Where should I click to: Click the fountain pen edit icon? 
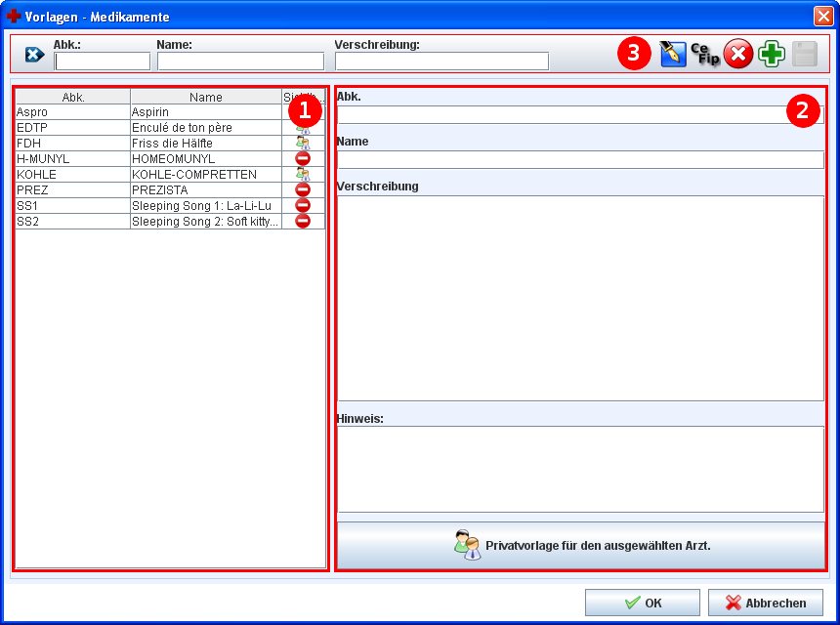(x=672, y=54)
